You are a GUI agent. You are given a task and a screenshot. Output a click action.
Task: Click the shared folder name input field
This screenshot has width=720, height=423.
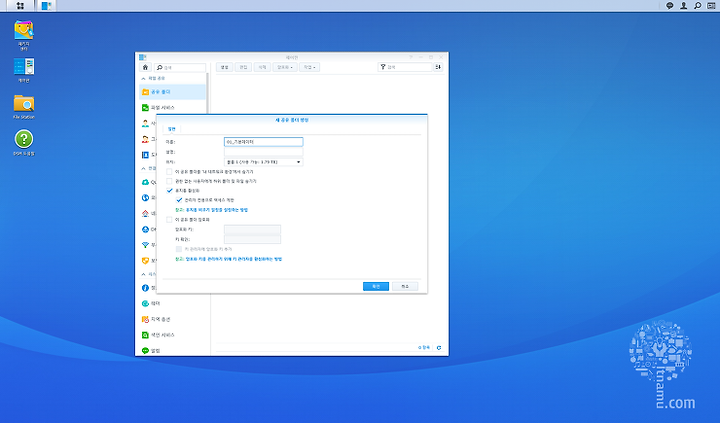click(x=264, y=142)
